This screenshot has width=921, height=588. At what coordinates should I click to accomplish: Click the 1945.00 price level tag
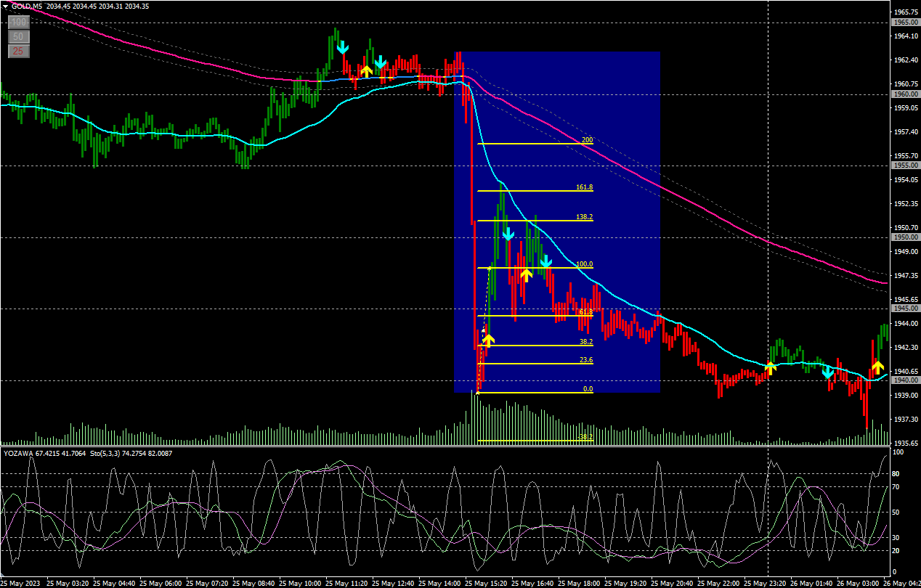pos(905,309)
